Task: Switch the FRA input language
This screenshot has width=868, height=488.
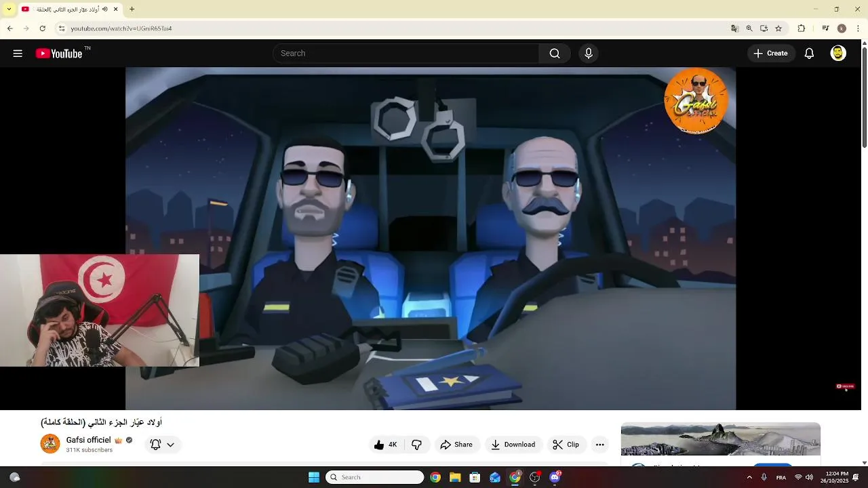Action: [x=781, y=477]
